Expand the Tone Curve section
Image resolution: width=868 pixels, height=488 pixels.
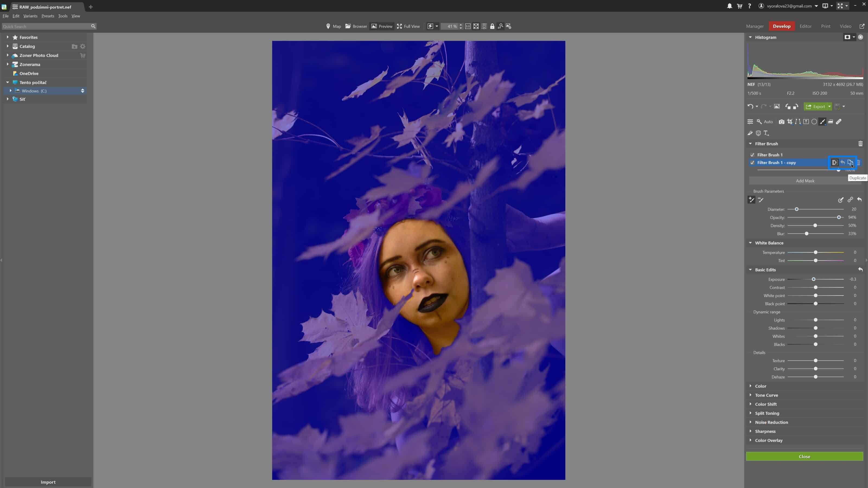pos(766,395)
